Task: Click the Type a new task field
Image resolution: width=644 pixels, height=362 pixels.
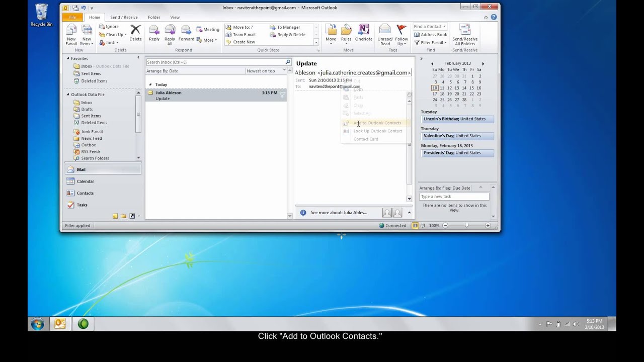Action: coord(454,197)
